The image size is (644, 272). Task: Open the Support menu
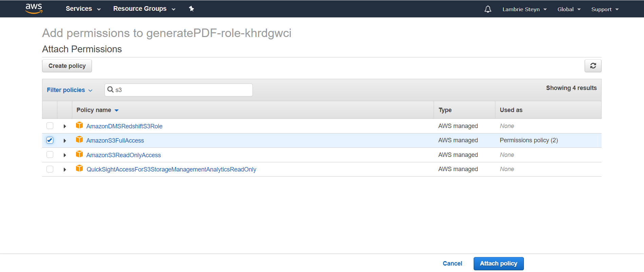[x=605, y=9]
